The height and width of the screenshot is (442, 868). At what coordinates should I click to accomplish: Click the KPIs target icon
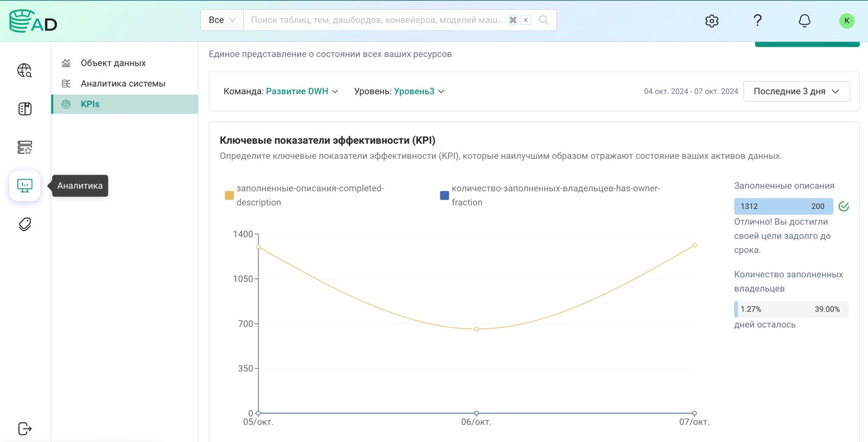[x=66, y=104]
